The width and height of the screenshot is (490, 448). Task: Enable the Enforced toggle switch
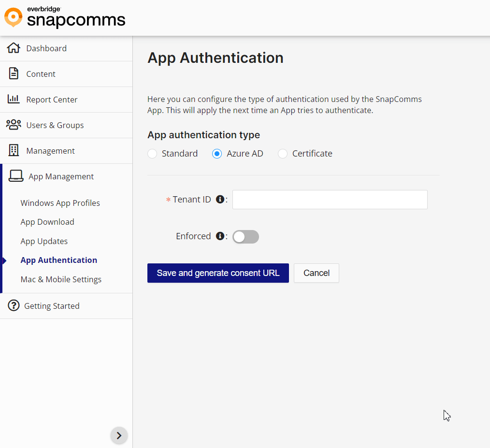pos(245,236)
